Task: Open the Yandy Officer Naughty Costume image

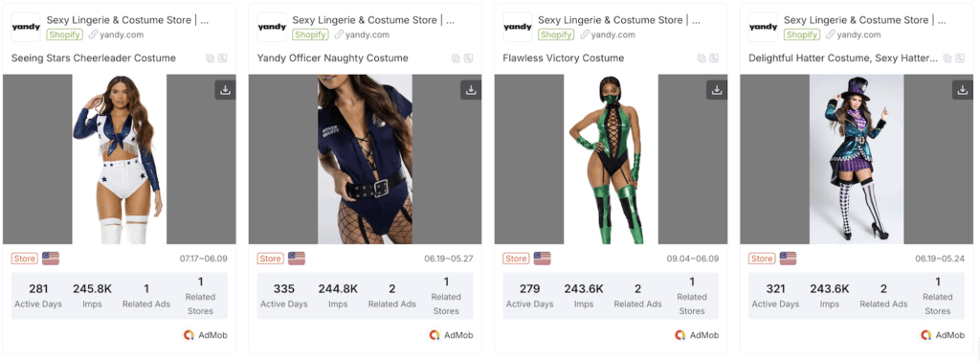Action: (365, 159)
